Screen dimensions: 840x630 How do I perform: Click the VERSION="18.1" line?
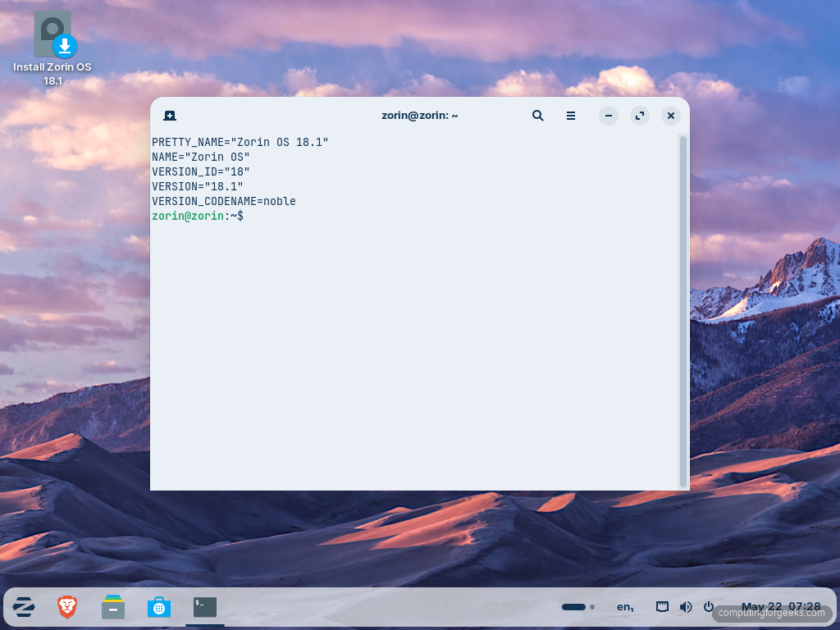pos(198,186)
